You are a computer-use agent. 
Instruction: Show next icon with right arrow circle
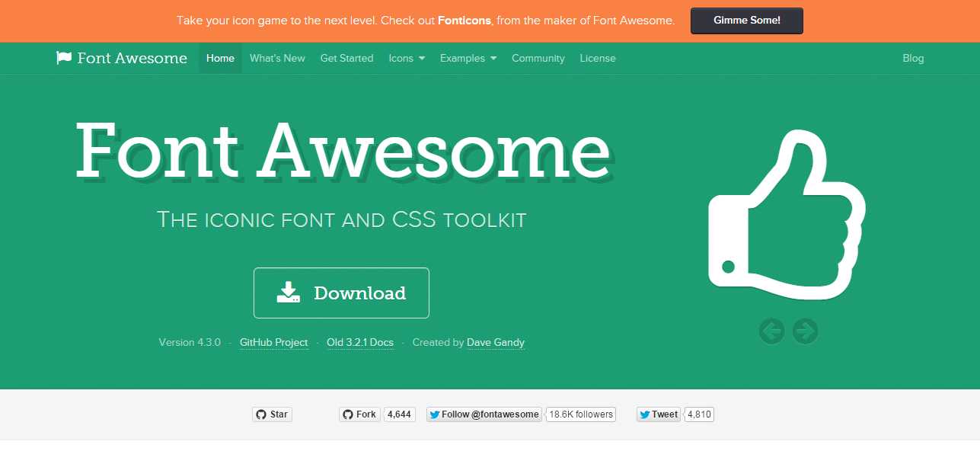coord(805,331)
